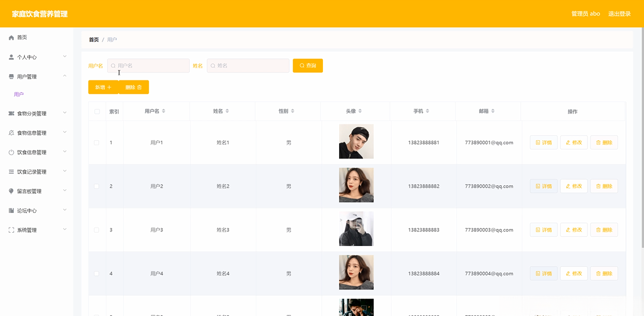Click the 家庭饮食营养管理 title
This screenshot has height=316, width=644.
click(x=40, y=14)
